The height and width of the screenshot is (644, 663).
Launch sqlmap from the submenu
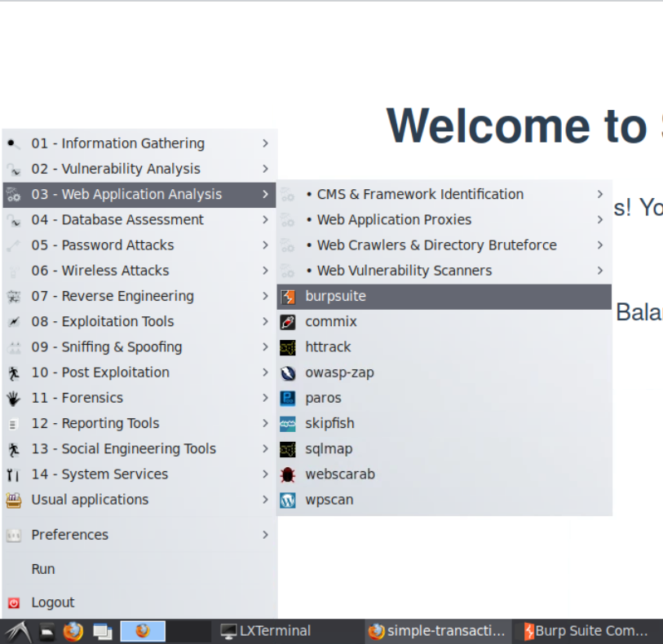pos(444,449)
